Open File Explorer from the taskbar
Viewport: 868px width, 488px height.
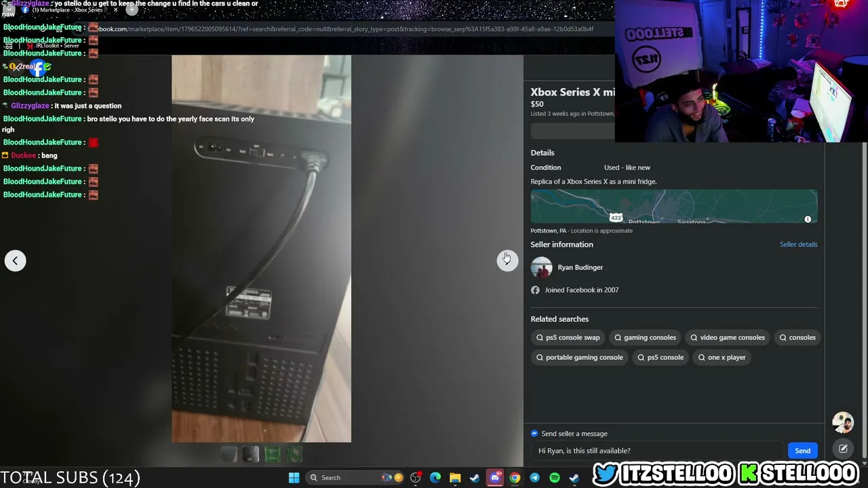coord(455,478)
